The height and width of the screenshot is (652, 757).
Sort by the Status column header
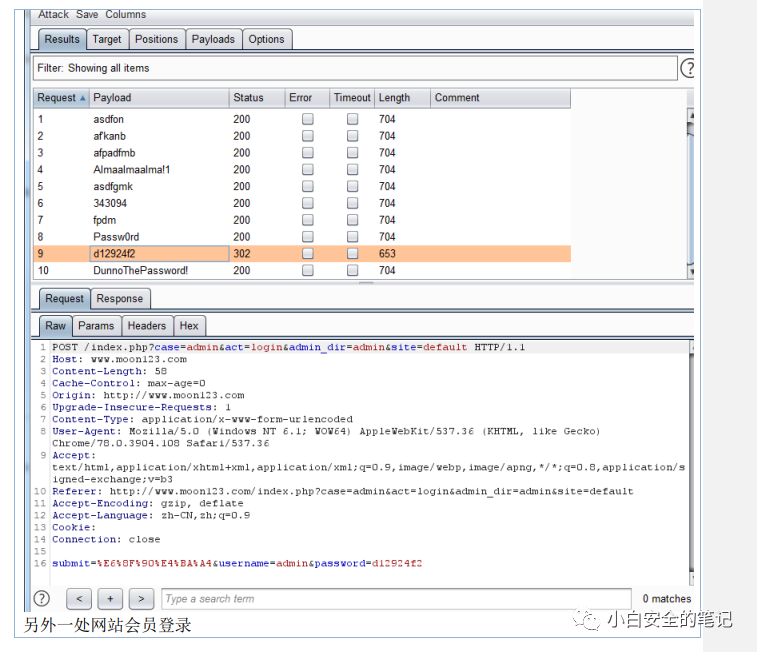(x=257, y=97)
